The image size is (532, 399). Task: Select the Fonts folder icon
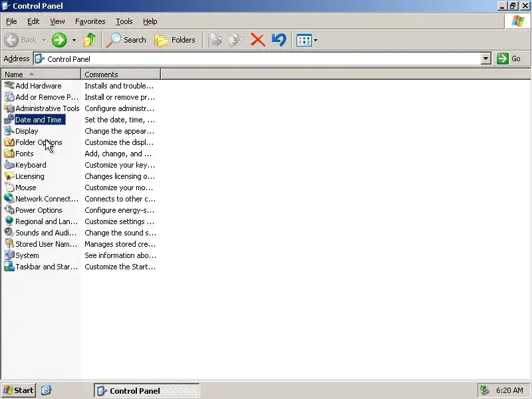point(9,154)
